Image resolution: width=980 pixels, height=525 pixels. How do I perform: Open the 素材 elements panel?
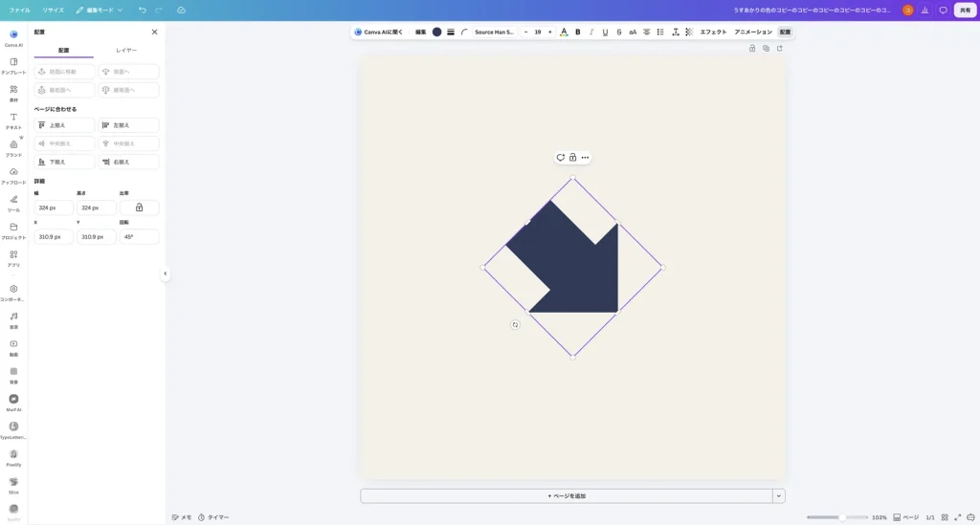point(13,93)
